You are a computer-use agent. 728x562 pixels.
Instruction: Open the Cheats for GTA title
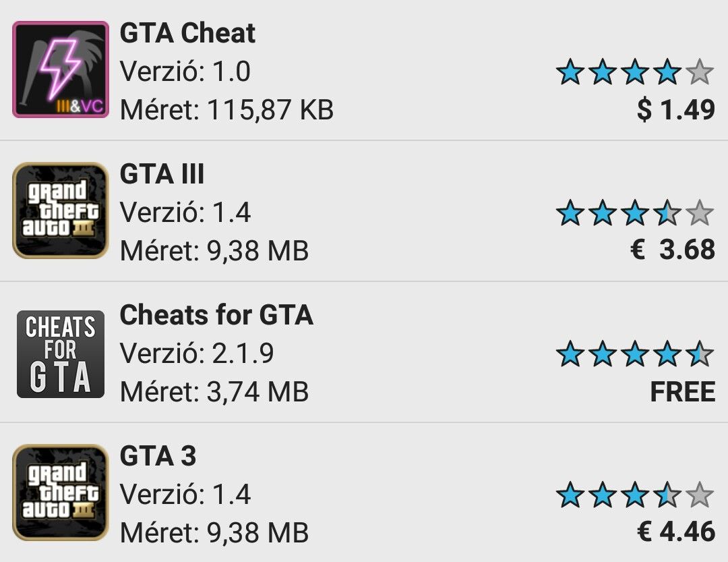tap(216, 315)
